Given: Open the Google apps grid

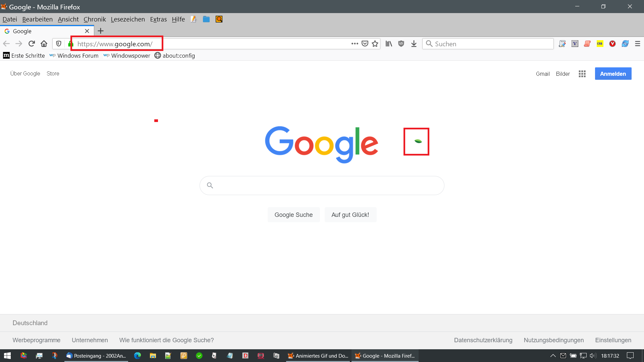Looking at the screenshot, I should pyautogui.click(x=582, y=74).
